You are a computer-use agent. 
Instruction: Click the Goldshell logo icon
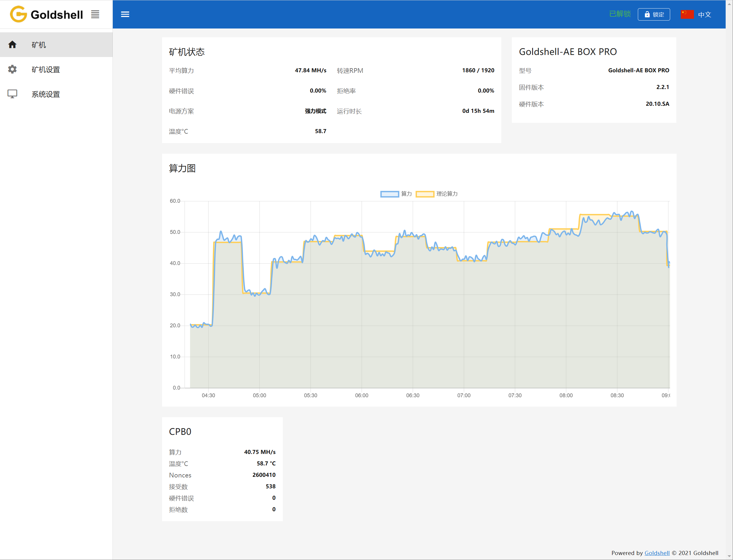(x=18, y=14)
